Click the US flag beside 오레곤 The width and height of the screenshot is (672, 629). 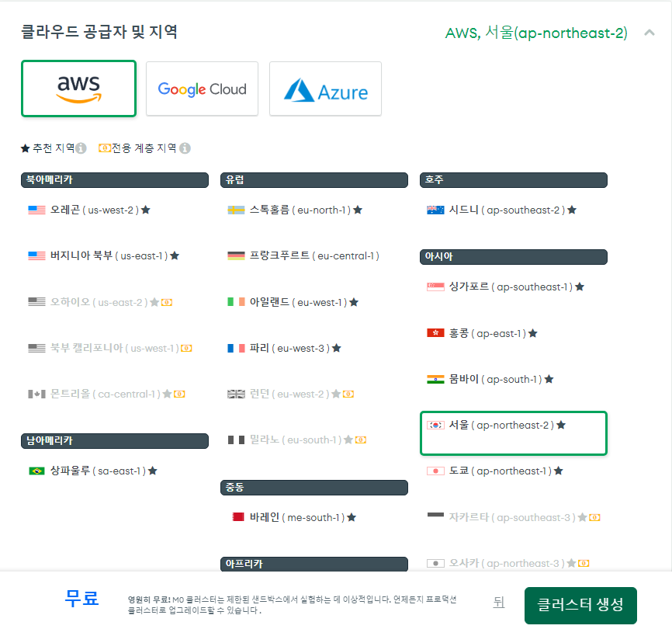click(36, 210)
